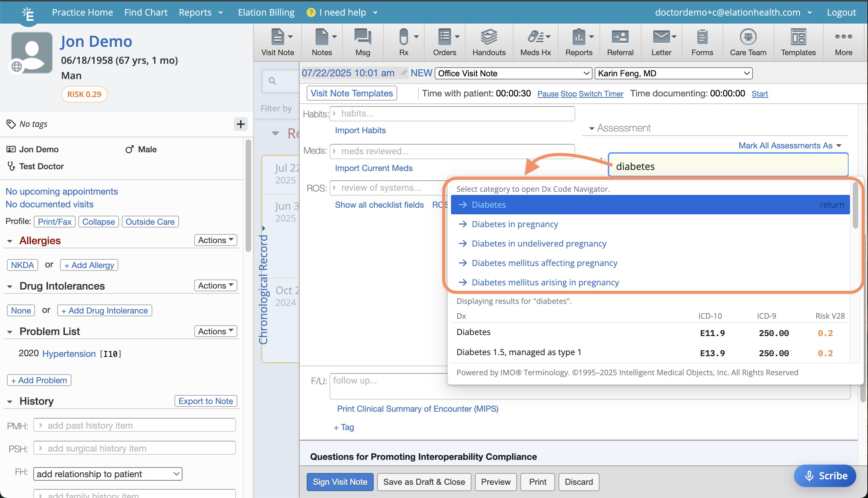Open the Office Visit Note dropdown
The width and height of the screenshot is (868, 498).
click(513, 74)
